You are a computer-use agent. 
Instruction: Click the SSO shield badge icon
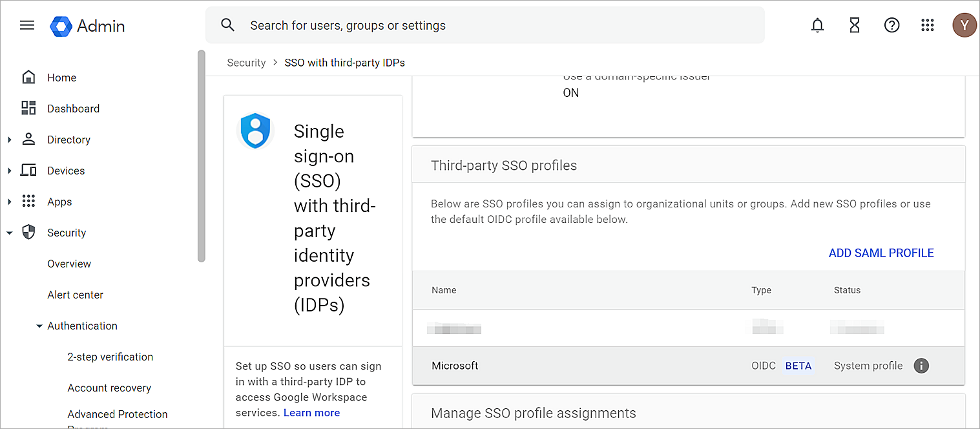(256, 131)
